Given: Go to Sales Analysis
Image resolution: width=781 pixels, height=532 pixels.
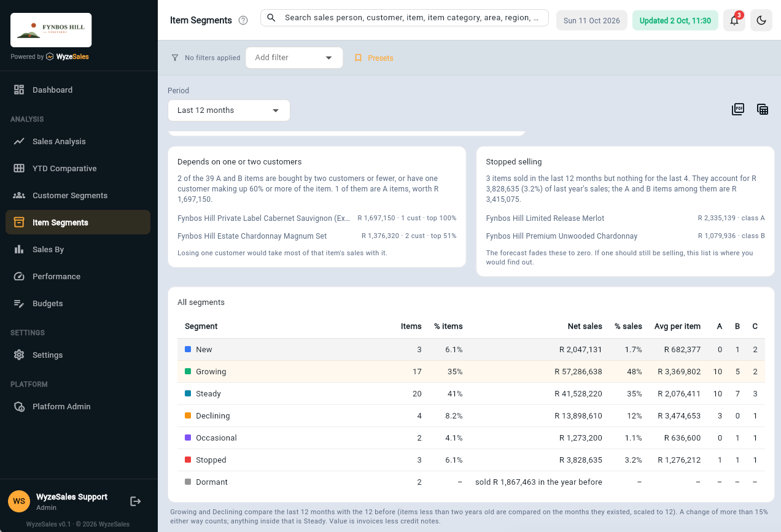Looking at the screenshot, I should point(78,141).
